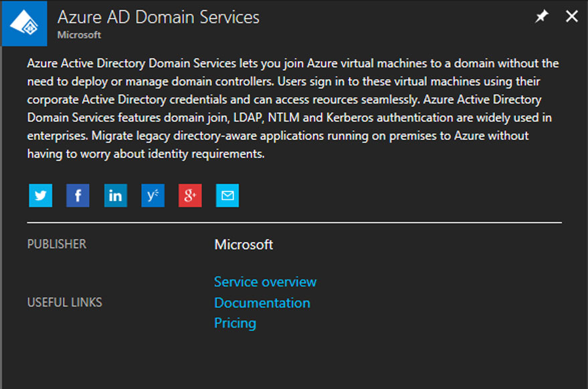This screenshot has width=588, height=389.
Task: Open the Pricing link
Action: [x=235, y=323]
